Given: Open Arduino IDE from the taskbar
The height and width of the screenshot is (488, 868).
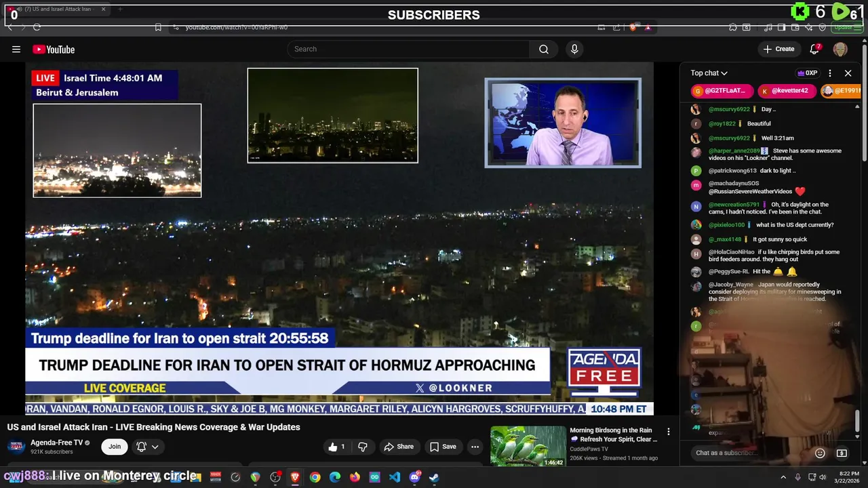Looking at the screenshot, I should point(375,477).
